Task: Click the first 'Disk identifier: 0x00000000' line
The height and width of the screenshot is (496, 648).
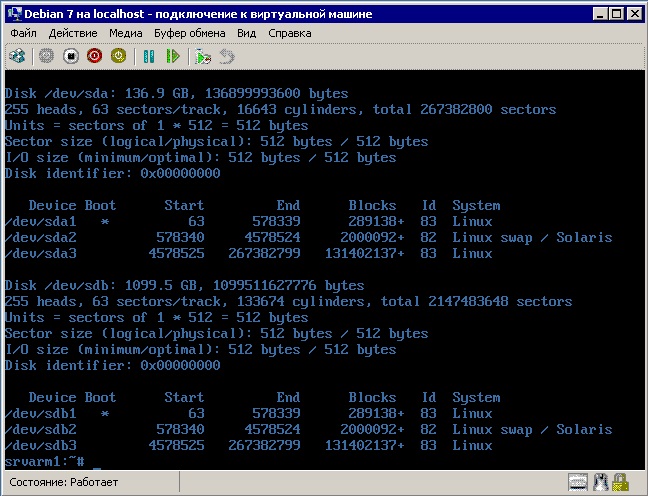Action: (112, 173)
